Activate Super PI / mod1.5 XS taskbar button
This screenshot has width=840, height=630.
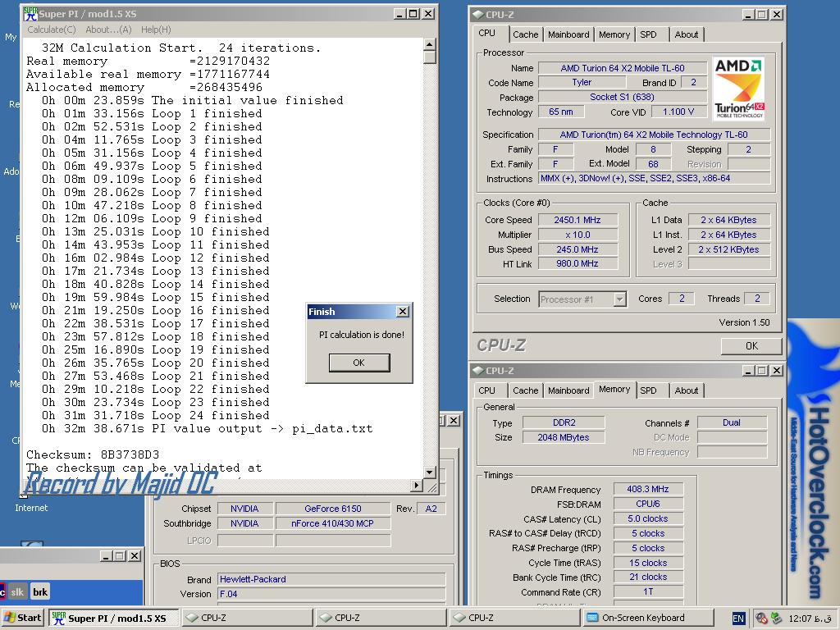click(113, 618)
